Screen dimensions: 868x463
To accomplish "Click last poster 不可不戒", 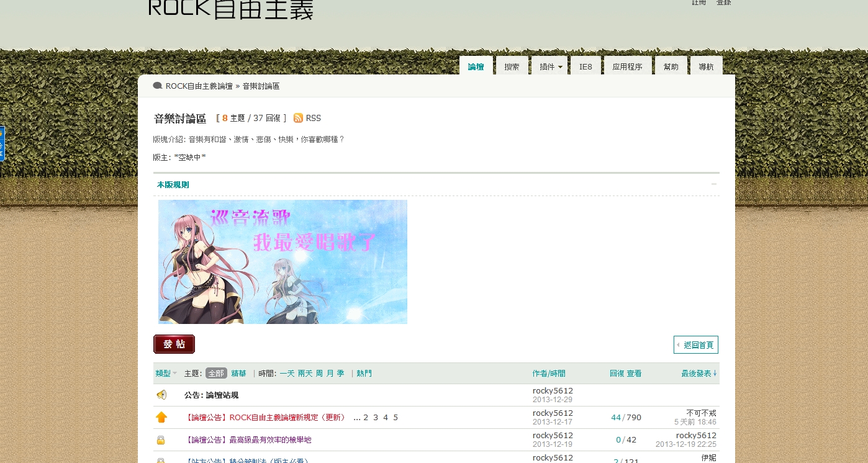I will pyautogui.click(x=702, y=413).
